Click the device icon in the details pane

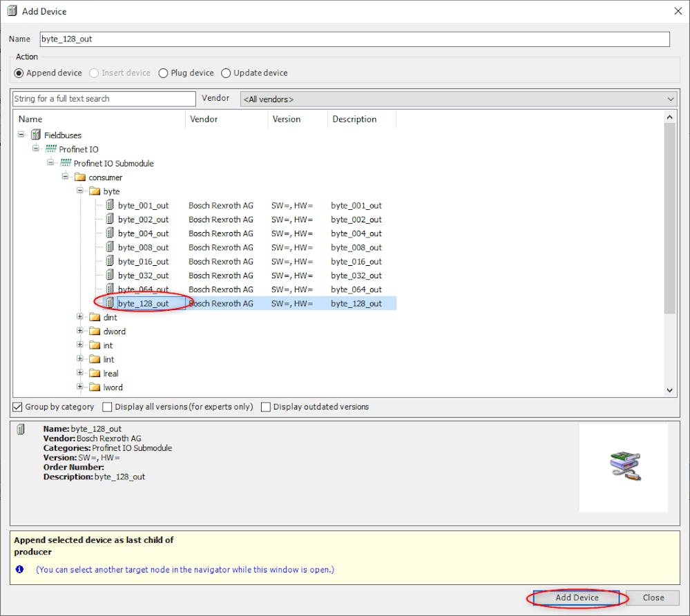(x=21, y=429)
